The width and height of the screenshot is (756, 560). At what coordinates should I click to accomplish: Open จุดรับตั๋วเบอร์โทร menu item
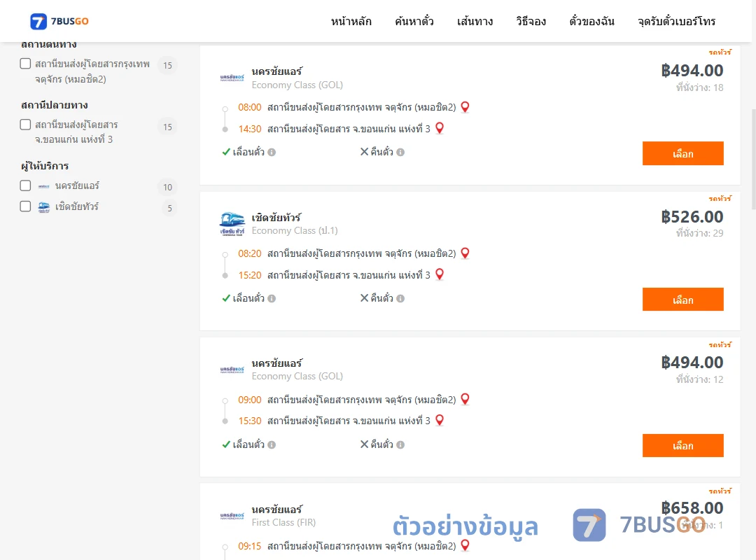676,22
